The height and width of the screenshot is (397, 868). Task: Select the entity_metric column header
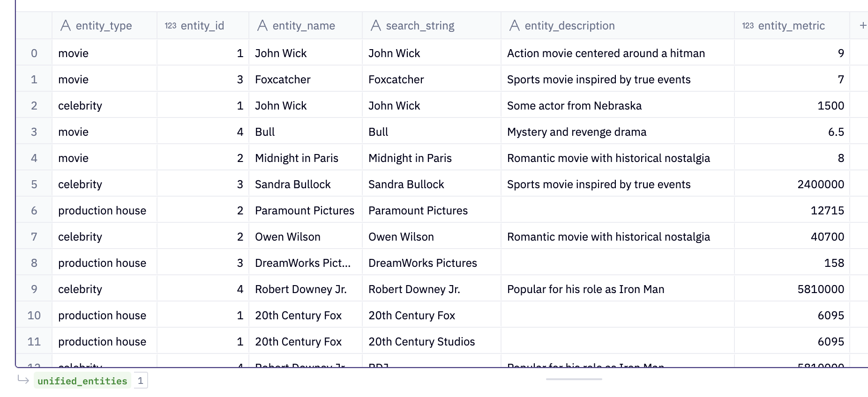tap(792, 25)
